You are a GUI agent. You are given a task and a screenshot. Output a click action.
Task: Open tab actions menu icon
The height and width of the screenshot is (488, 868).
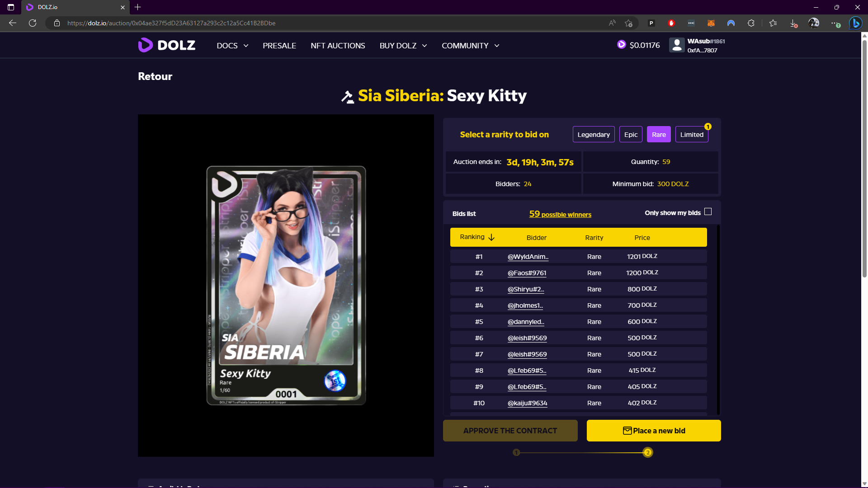click(x=11, y=7)
